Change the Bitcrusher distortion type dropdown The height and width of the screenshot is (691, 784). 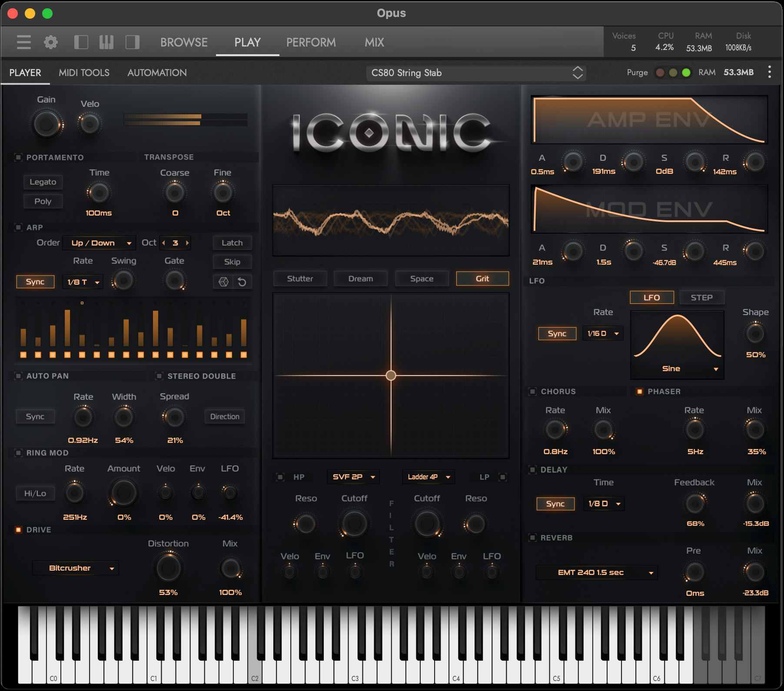[75, 568]
